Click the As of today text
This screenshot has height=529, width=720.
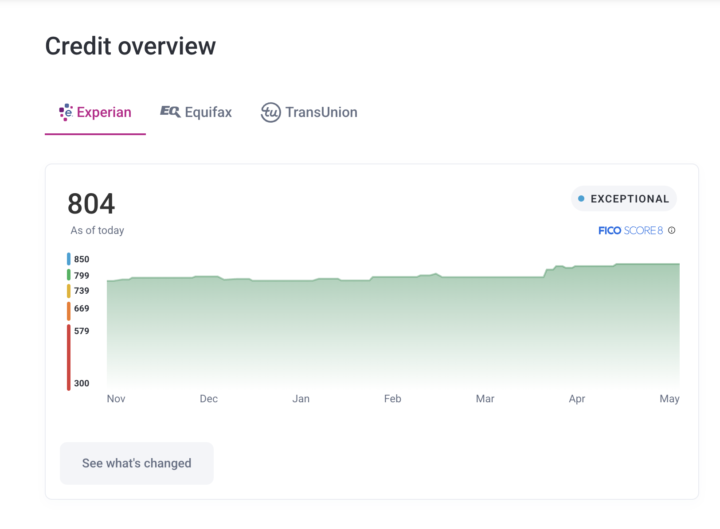click(x=97, y=231)
